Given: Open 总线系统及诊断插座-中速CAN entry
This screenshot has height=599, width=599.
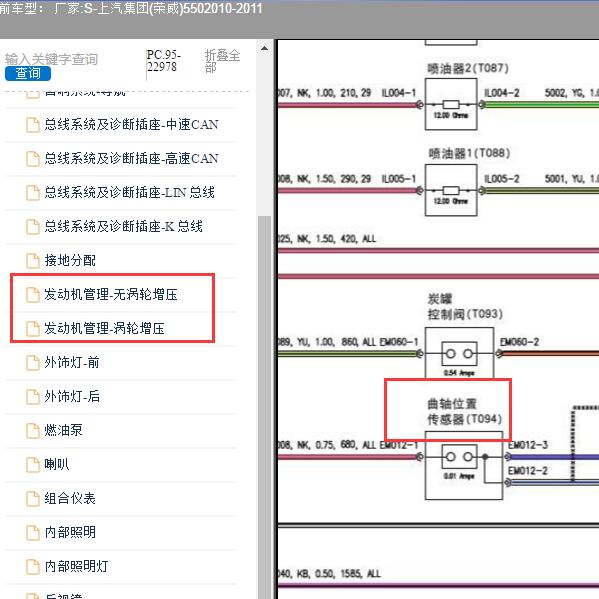Looking at the screenshot, I should (131, 125).
